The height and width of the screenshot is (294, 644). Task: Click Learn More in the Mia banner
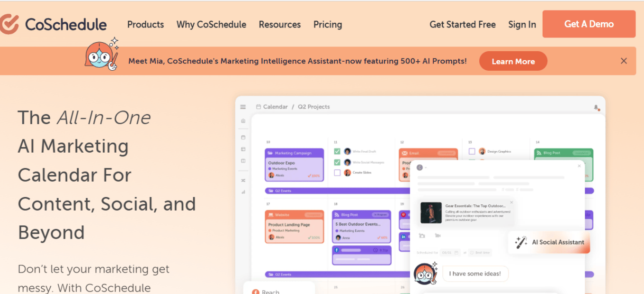[x=513, y=61]
